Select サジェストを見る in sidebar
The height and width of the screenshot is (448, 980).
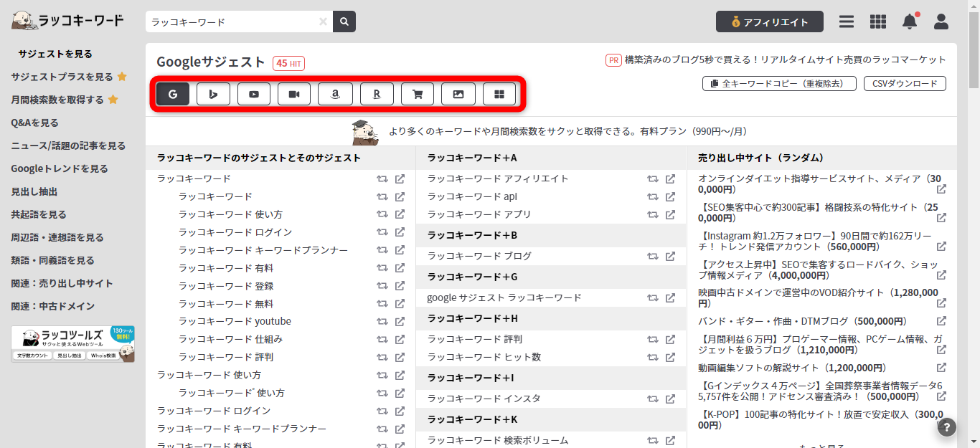(55, 54)
